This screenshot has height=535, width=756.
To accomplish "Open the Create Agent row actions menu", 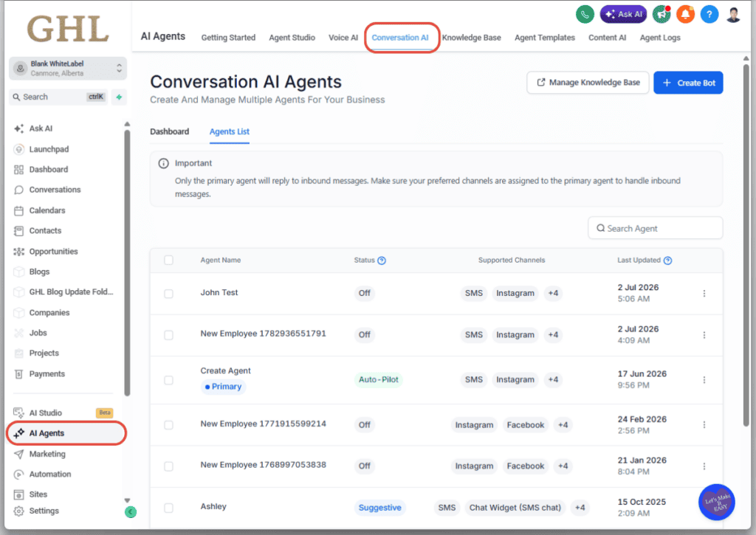I will pyautogui.click(x=704, y=380).
